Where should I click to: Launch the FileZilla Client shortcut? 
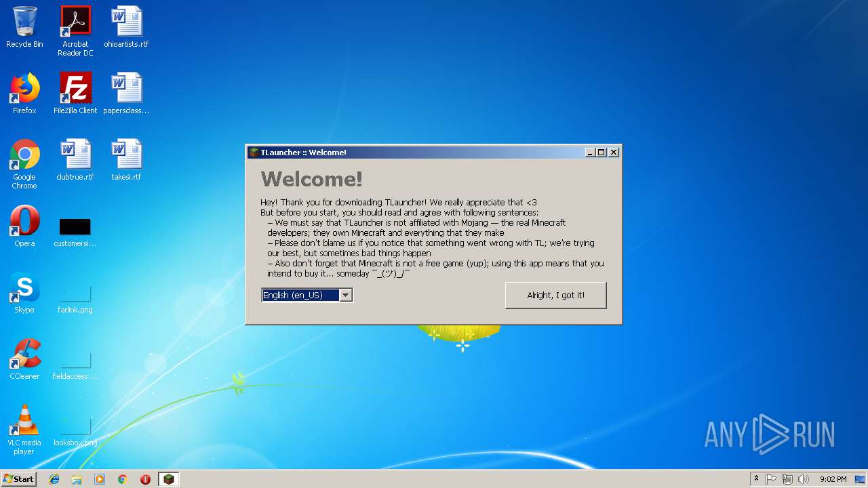[75, 94]
